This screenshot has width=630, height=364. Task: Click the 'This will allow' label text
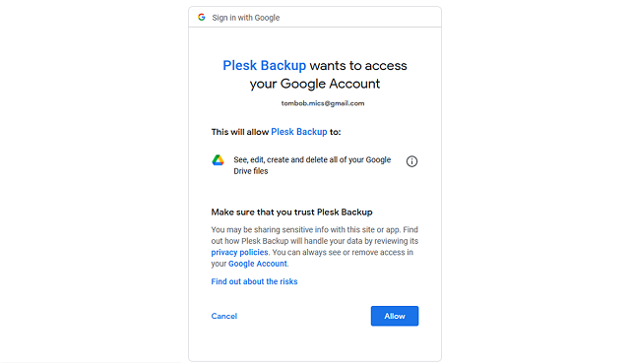[x=240, y=132]
